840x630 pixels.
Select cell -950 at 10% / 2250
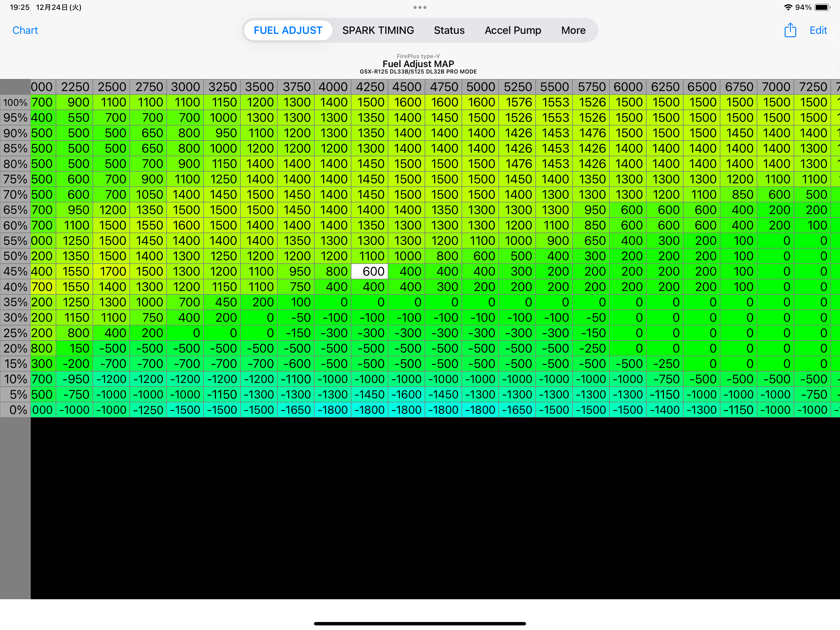(x=74, y=379)
